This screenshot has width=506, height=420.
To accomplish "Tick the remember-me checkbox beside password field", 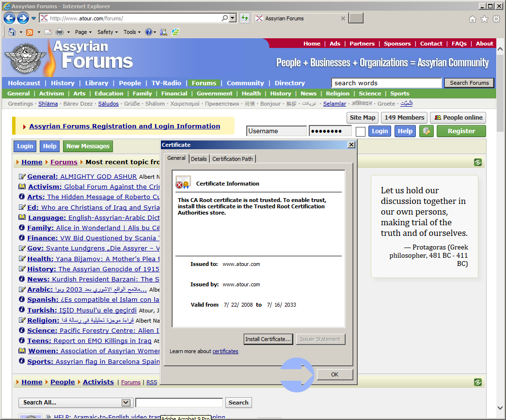I will click(x=361, y=132).
